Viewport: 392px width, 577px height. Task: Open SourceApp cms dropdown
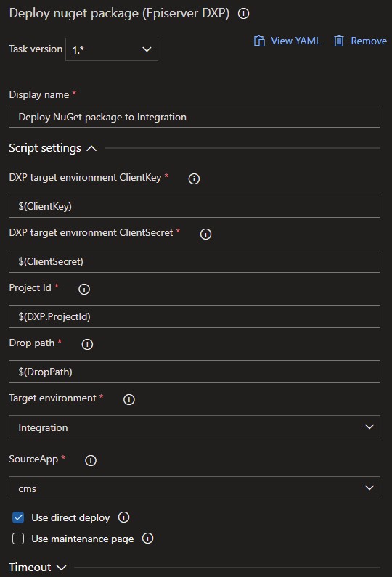point(195,488)
